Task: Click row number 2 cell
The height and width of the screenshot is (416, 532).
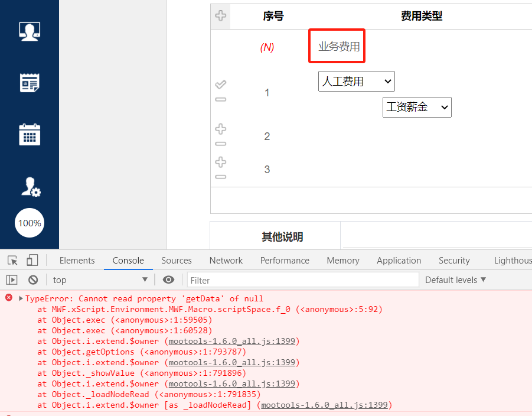Action: pyautogui.click(x=267, y=136)
